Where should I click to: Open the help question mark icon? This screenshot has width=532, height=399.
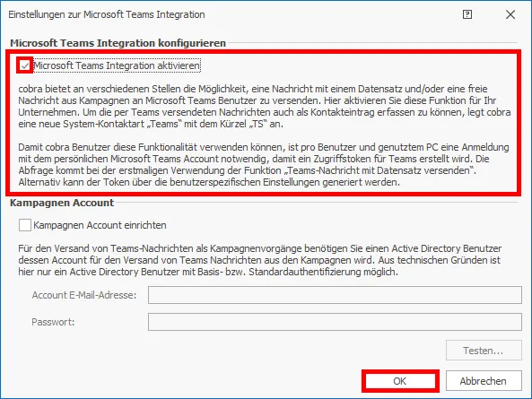(467, 14)
